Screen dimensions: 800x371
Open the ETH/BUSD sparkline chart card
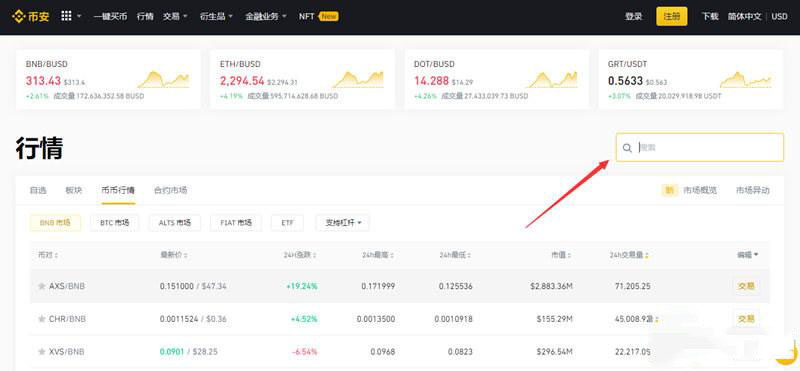302,79
